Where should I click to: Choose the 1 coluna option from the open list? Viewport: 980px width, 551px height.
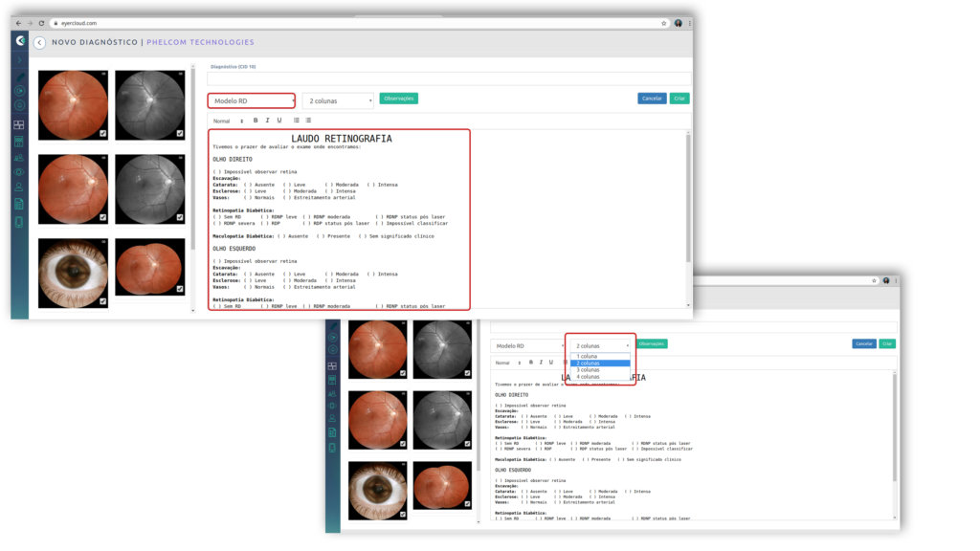pyautogui.click(x=600, y=356)
